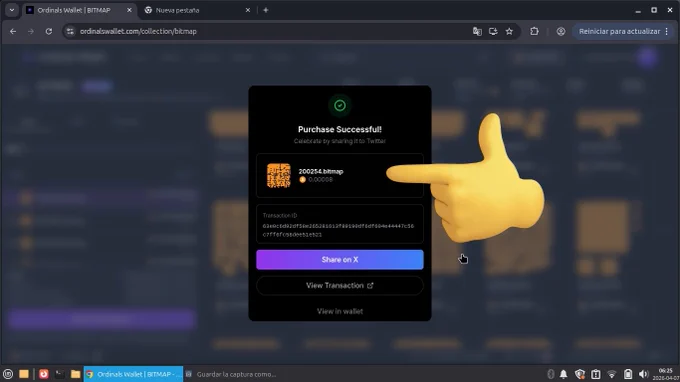
Task: Click the Purchase Successful! heading
Action: point(340,129)
